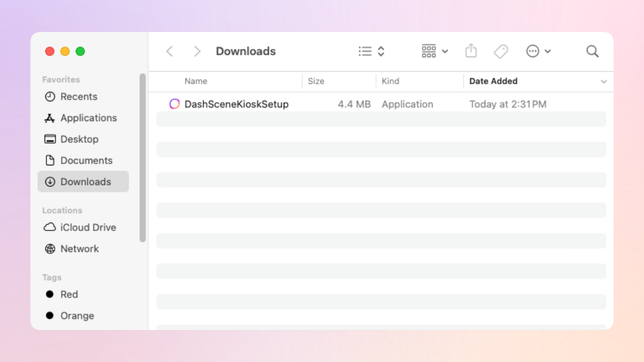Click the Desktop sidebar icon

tap(50, 139)
